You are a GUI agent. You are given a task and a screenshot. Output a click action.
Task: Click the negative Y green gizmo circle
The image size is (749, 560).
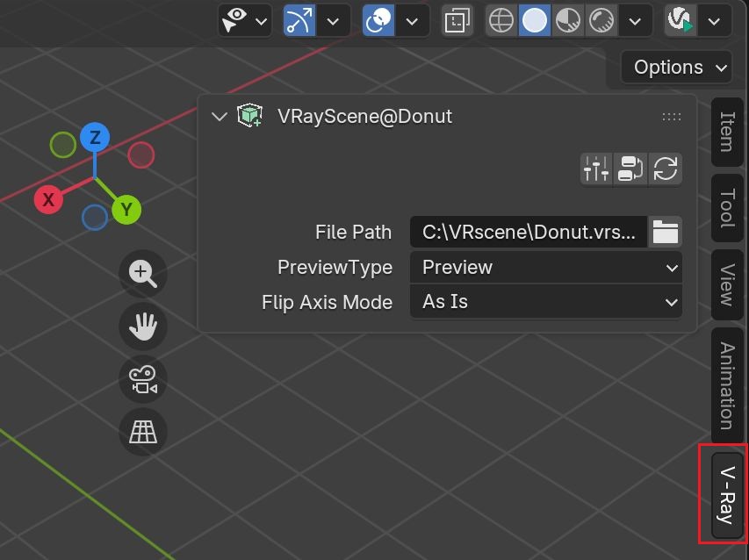(x=62, y=145)
